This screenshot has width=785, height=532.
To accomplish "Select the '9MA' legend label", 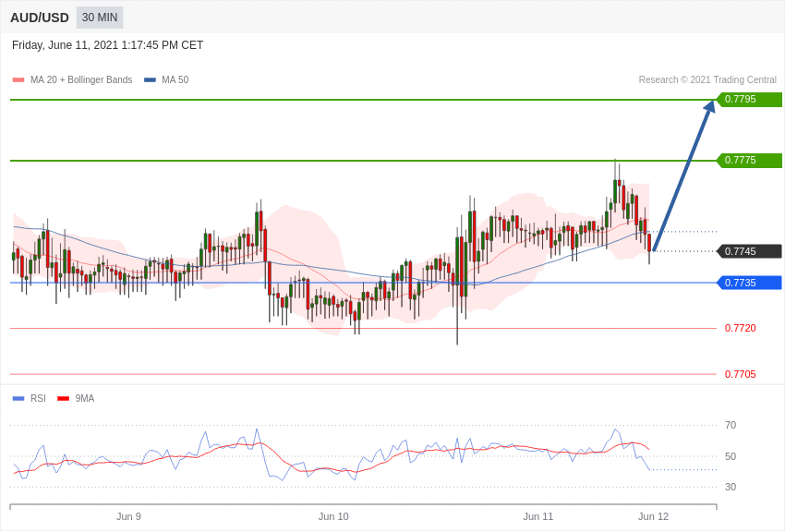I will click(x=85, y=398).
